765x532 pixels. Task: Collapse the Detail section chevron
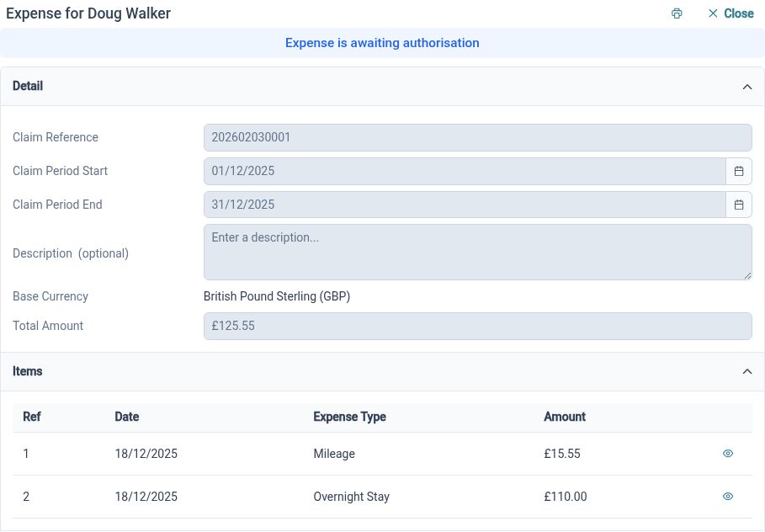click(747, 87)
